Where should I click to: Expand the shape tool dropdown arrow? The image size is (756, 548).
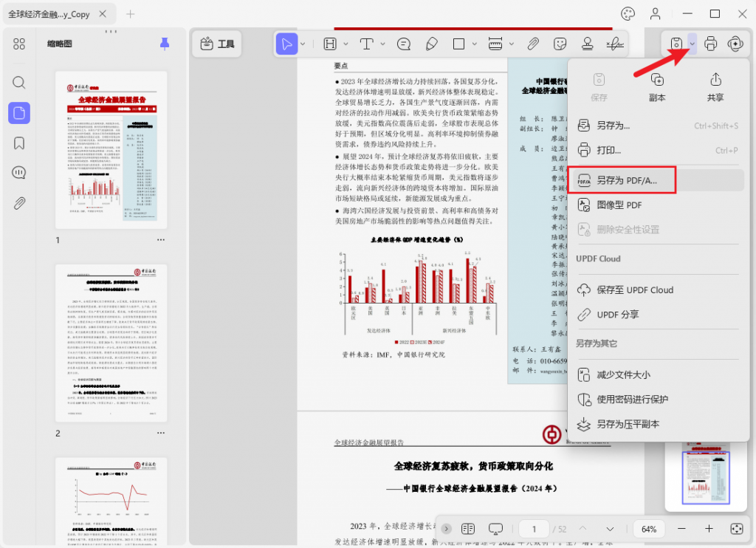pyautogui.click(x=475, y=44)
